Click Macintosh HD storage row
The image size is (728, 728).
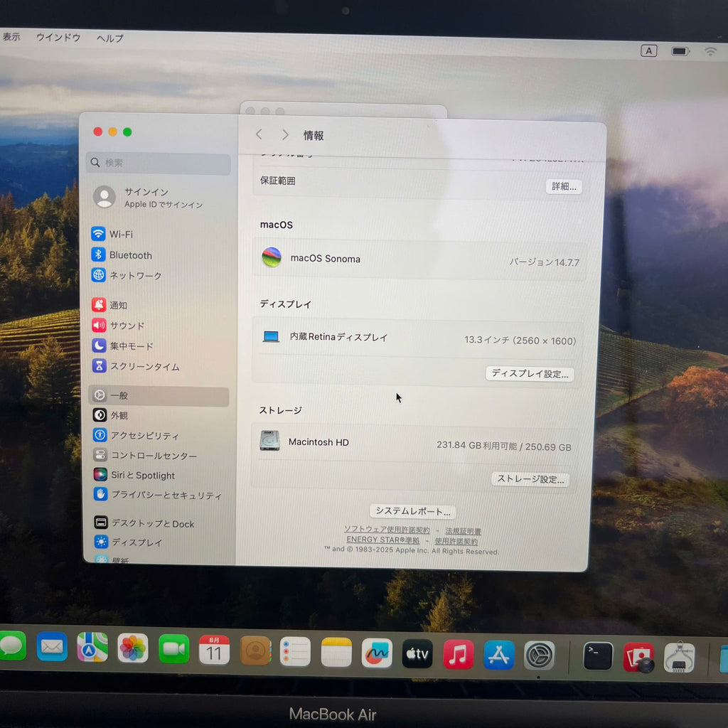[x=414, y=444]
